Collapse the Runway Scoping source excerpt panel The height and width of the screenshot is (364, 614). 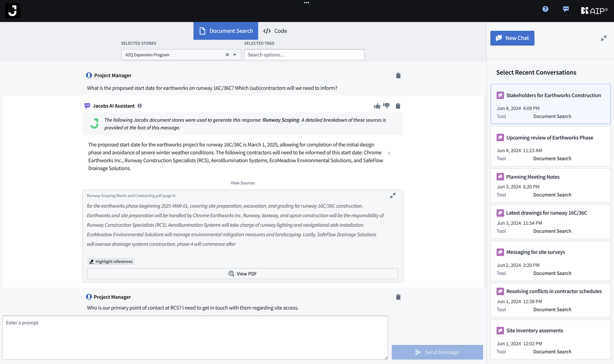coord(393,196)
